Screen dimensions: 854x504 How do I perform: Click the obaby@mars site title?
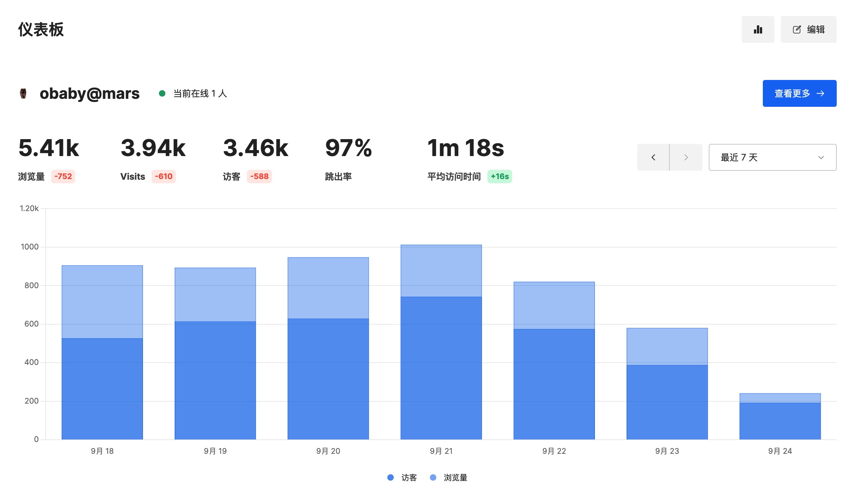(89, 93)
